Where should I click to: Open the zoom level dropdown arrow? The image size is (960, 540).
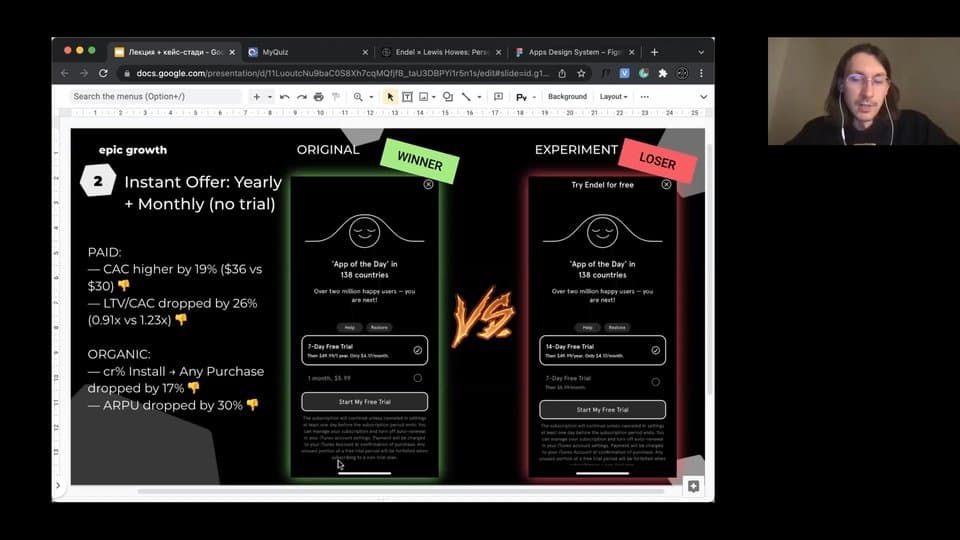pos(371,97)
